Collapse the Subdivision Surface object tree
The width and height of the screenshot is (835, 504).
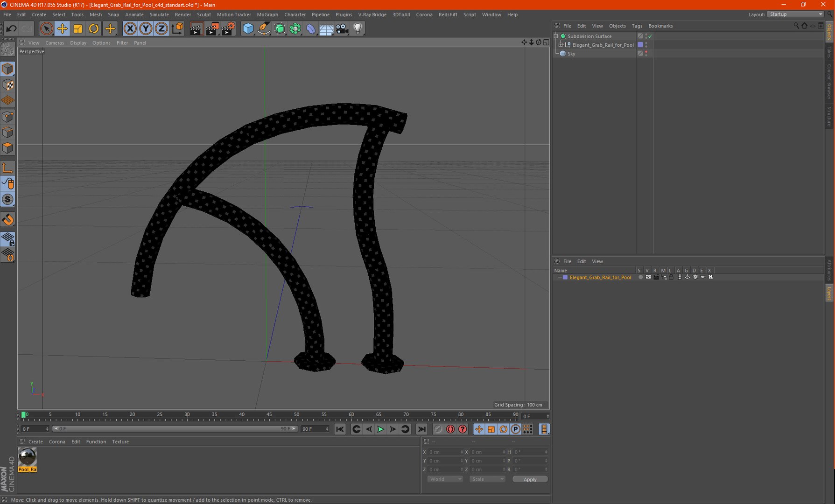[556, 36]
